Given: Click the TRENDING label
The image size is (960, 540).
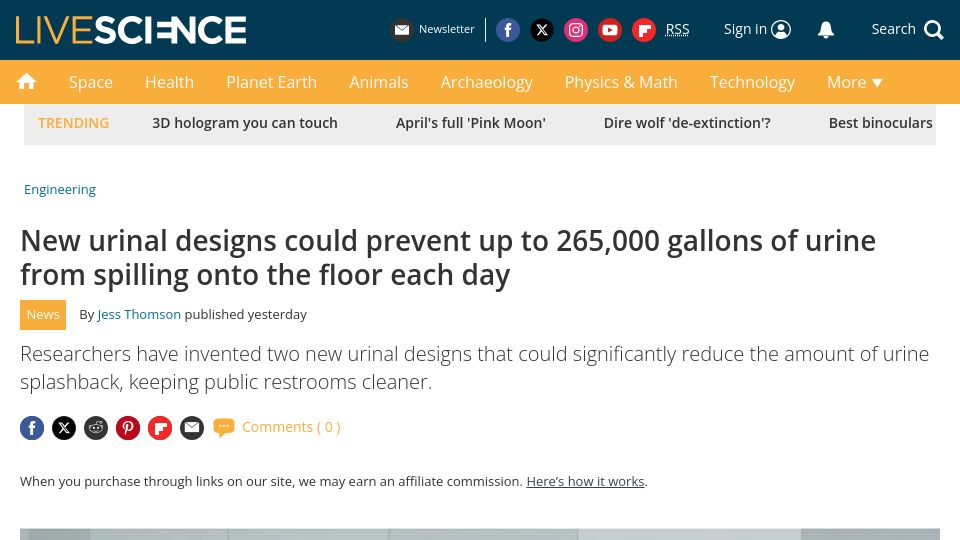Looking at the screenshot, I should click(x=73, y=123).
